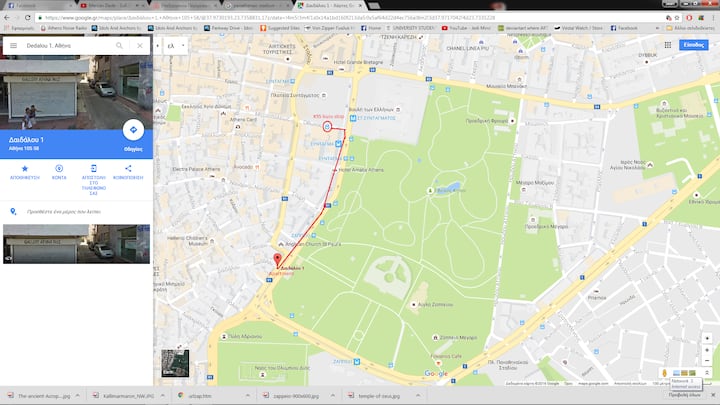The height and width of the screenshot is (405, 720).
Task: Send the place to your phone
Action: click(94, 168)
